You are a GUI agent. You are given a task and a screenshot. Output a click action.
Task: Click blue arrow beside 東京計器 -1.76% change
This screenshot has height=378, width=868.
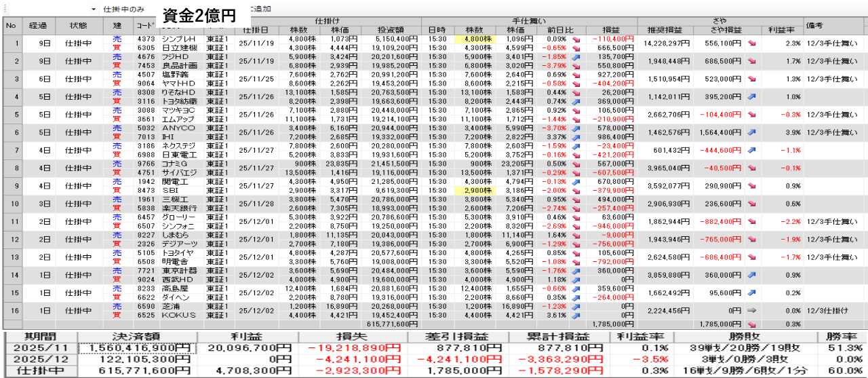tap(576, 269)
